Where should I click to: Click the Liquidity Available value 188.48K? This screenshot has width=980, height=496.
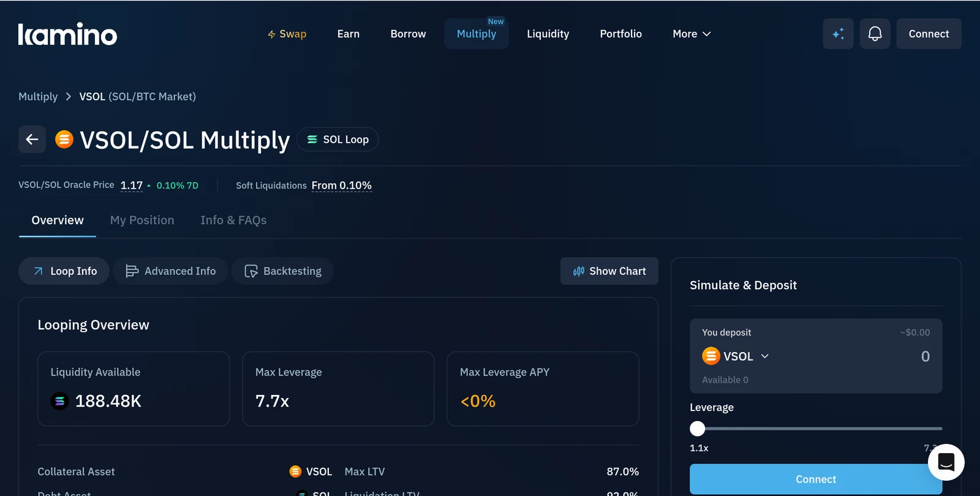tap(108, 401)
